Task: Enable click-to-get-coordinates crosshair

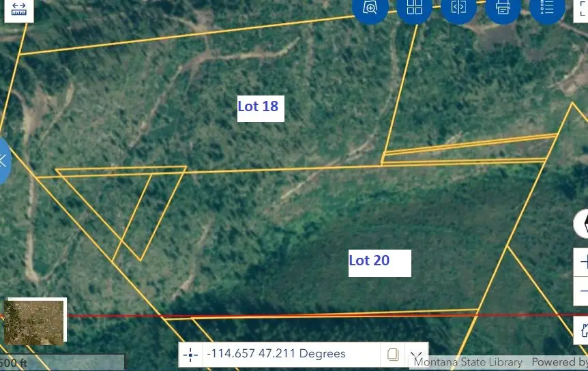Action: coord(191,354)
